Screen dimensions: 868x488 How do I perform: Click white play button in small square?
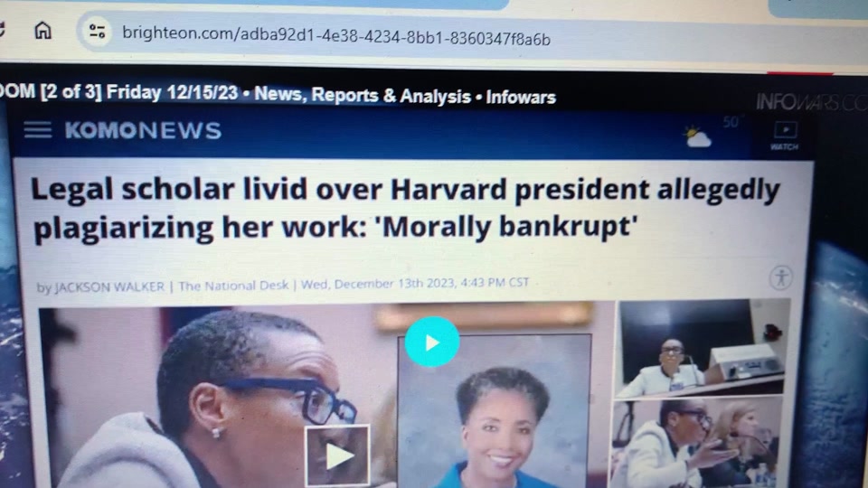337,455
